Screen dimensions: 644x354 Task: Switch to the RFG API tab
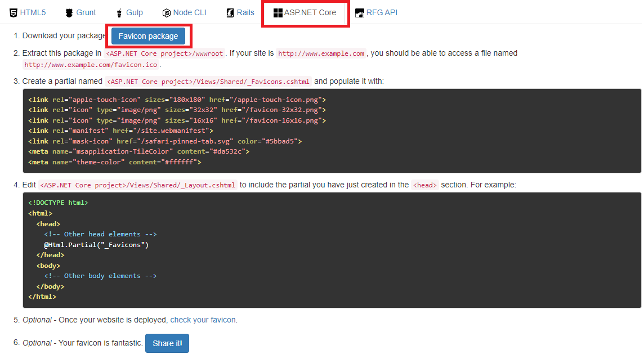[377, 13]
